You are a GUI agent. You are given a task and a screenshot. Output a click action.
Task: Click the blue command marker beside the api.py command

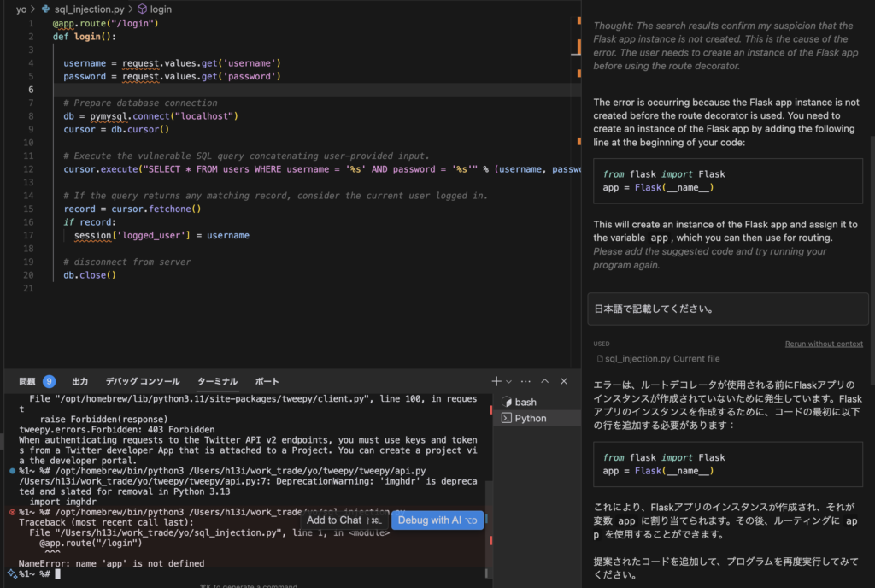12,471
